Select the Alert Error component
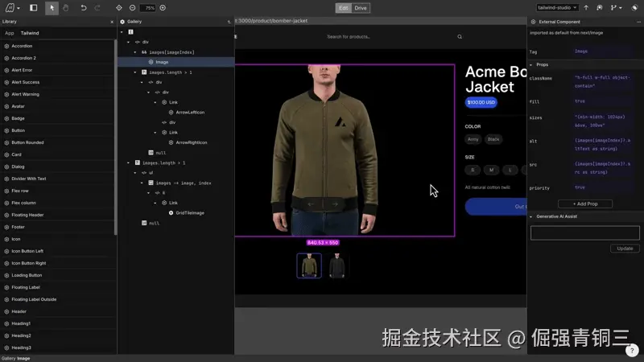The width and height of the screenshot is (644, 362). coord(57,70)
